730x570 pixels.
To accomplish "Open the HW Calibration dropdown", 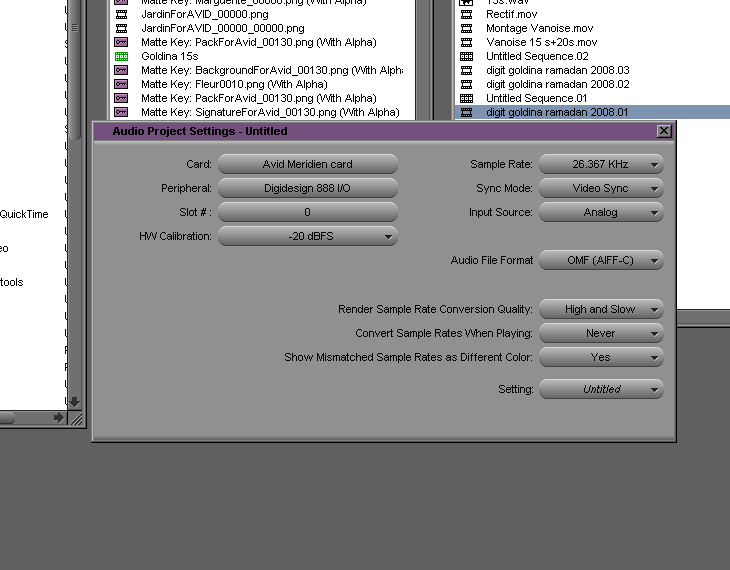I will pos(308,237).
